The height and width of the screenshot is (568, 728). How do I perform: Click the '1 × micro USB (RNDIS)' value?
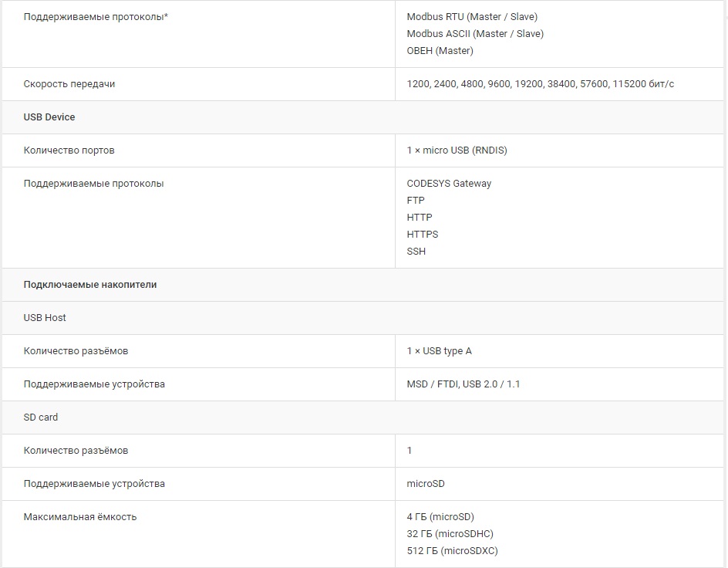point(457,150)
